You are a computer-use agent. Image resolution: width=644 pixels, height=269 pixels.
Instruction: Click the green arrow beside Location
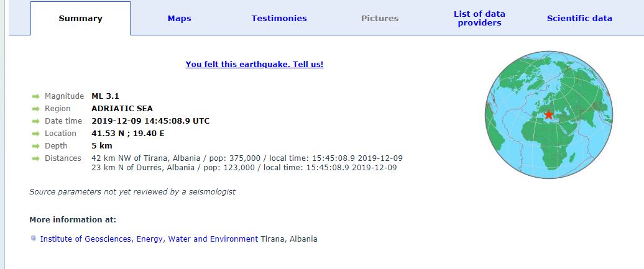[35, 134]
